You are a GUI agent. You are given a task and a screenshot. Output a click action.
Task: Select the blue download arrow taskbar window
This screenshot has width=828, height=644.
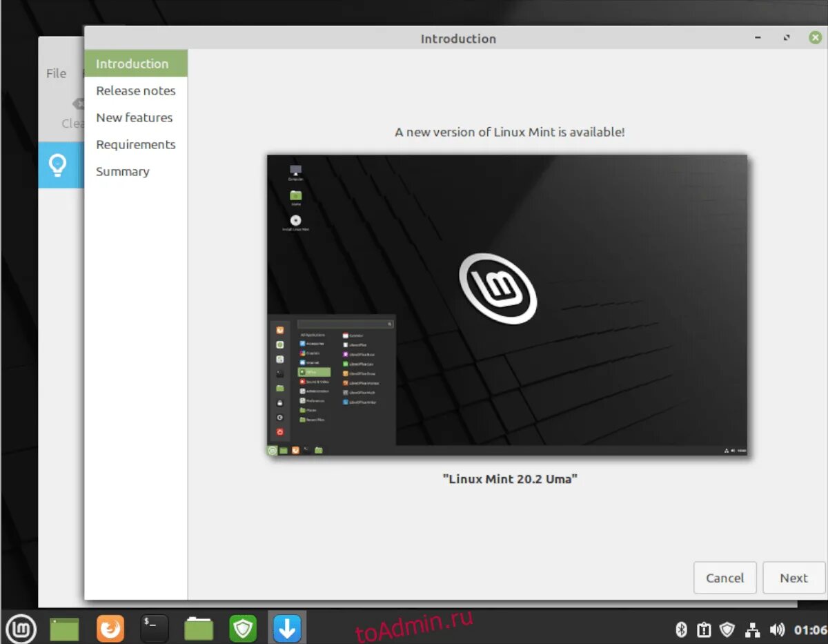tap(287, 628)
